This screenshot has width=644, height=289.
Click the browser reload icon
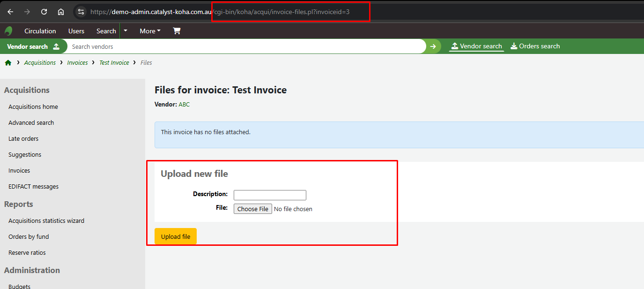44,12
